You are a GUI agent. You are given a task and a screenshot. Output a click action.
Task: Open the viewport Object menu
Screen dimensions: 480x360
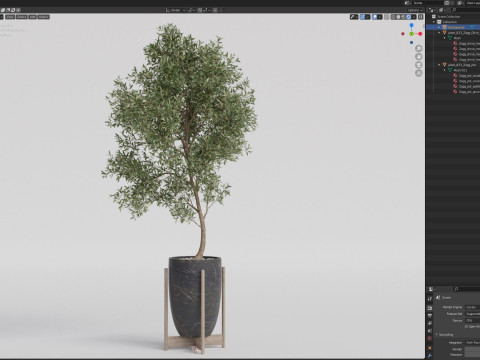pyautogui.click(x=44, y=17)
